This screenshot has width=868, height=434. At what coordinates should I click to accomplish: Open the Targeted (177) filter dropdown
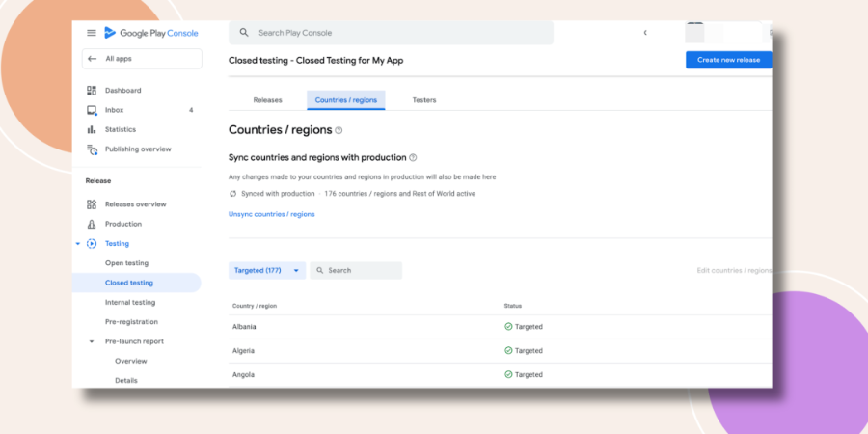[x=267, y=271]
